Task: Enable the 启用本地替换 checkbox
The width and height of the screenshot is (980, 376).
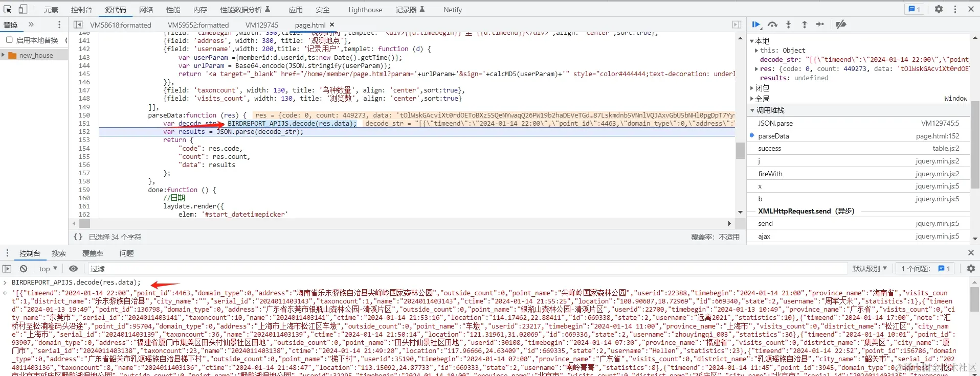Action: coord(9,40)
